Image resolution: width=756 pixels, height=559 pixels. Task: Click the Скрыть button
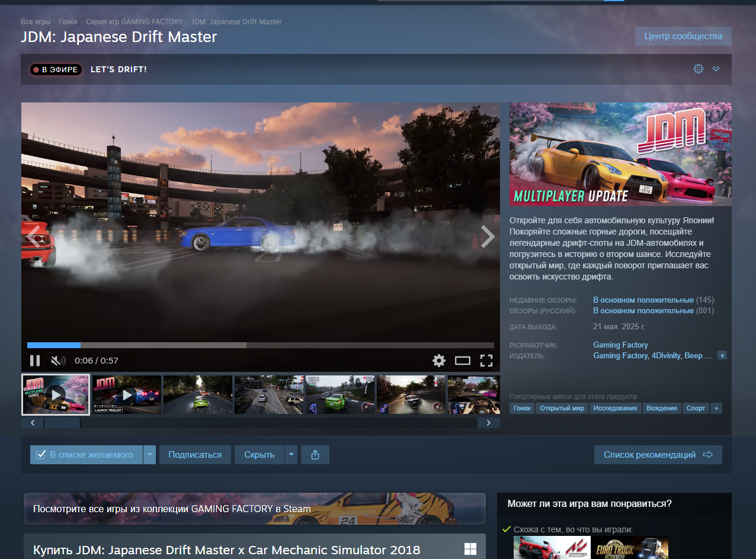point(260,455)
